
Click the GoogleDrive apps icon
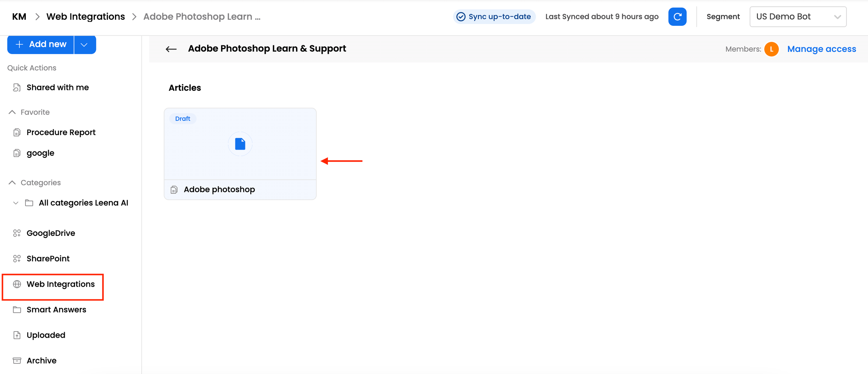point(17,233)
